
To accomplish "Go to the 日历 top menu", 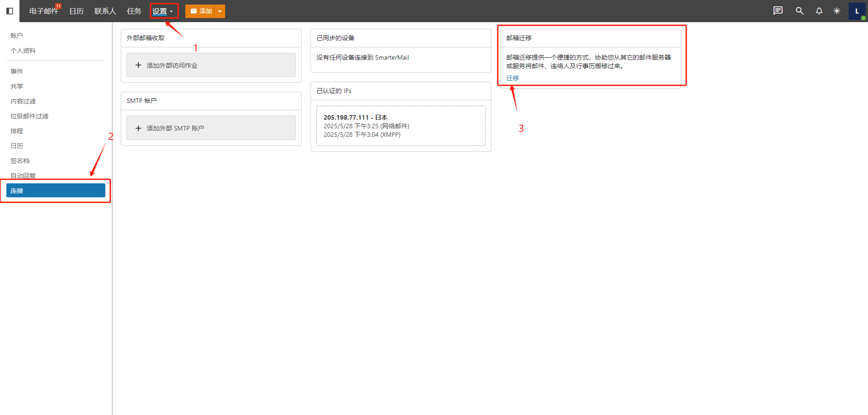I will (x=76, y=11).
